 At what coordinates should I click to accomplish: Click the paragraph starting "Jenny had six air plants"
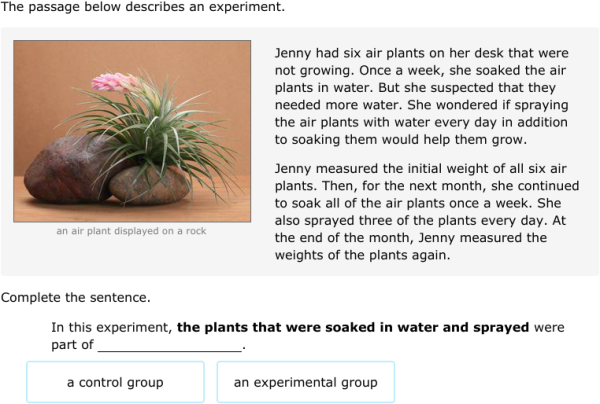coord(422,97)
